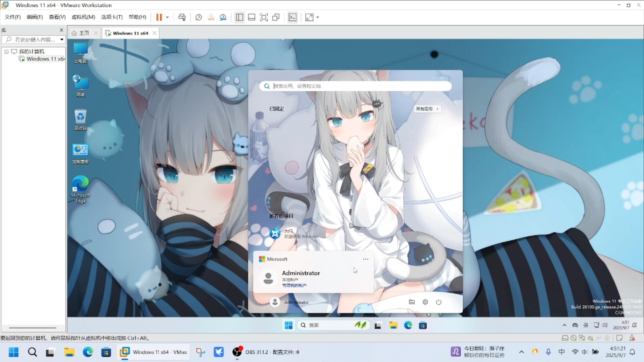Toggle the console view icon in toolbar
This screenshot has width=644, height=362.
pos(292,17)
